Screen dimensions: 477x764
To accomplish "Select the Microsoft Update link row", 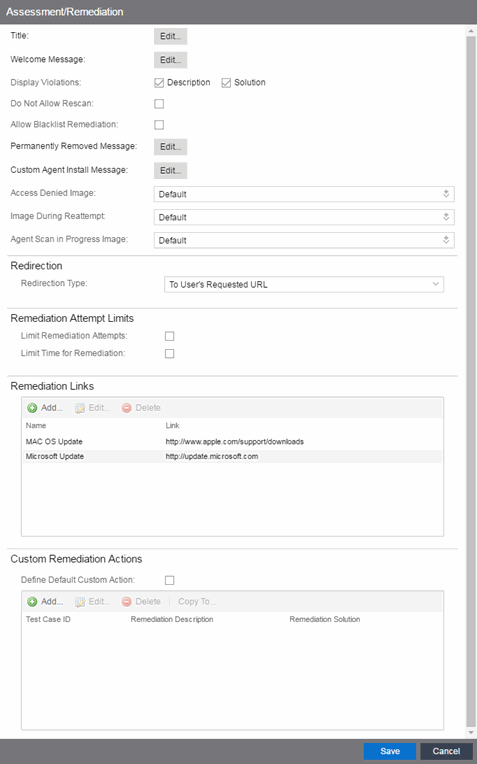I will click(232, 457).
